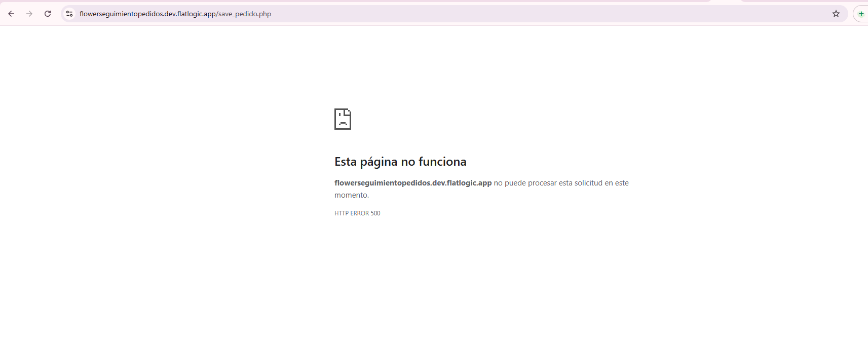Click the save_pedido.php path in the URL
Screen dimensions: 868x337
coord(246,14)
